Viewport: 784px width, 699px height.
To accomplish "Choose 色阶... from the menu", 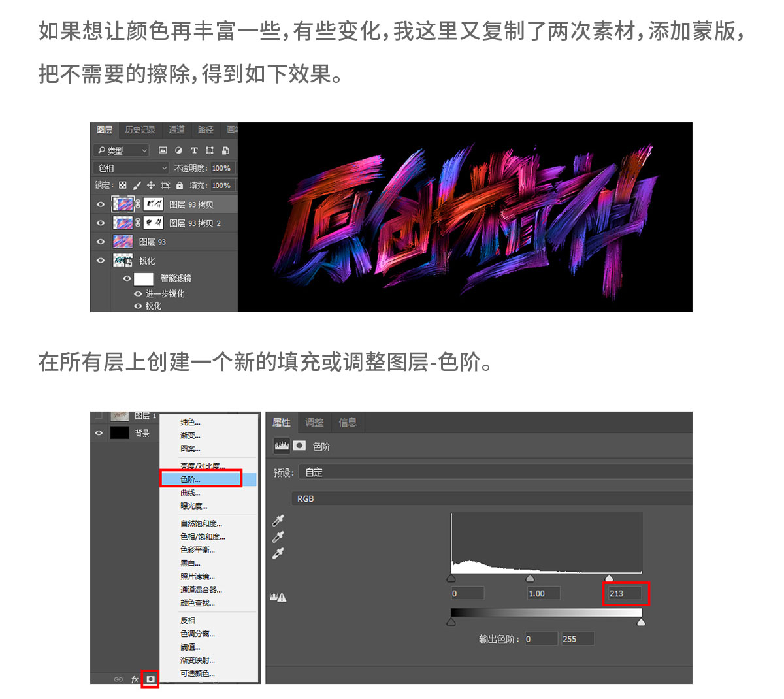I will click(x=209, y=479).
